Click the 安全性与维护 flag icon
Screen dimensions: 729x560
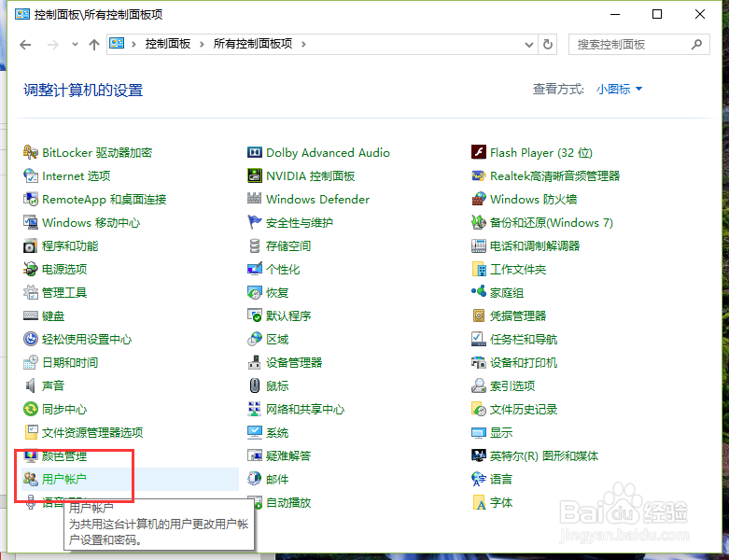[x=254, y=222]
